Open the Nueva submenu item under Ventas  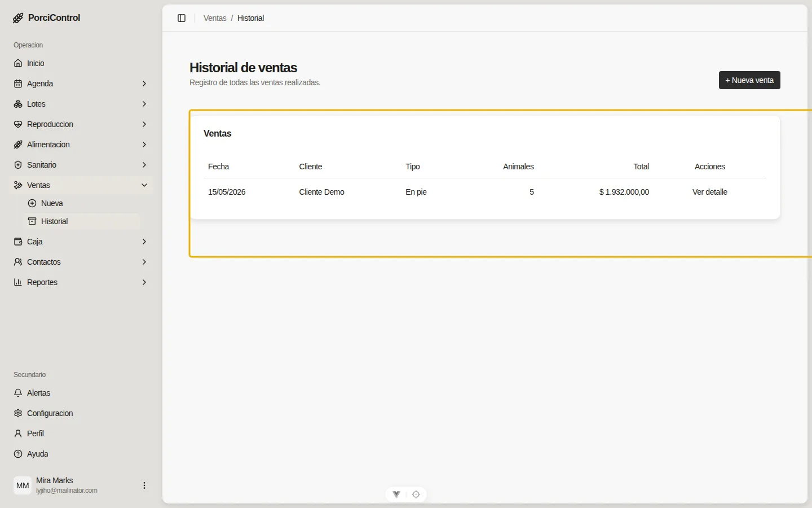[x=82, y=203]
